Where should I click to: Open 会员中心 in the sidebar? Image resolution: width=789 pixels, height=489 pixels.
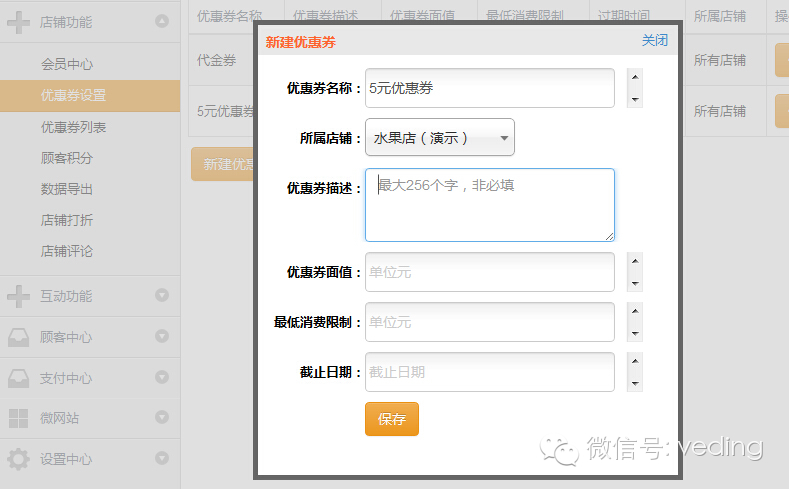tap(67, 64)
